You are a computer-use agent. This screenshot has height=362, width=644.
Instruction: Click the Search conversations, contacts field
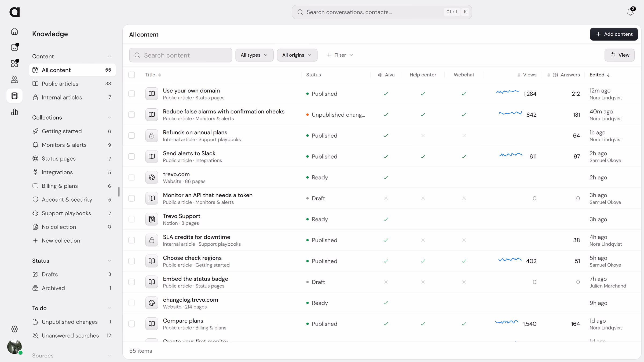pyautogui.click(x=382, y=12)
